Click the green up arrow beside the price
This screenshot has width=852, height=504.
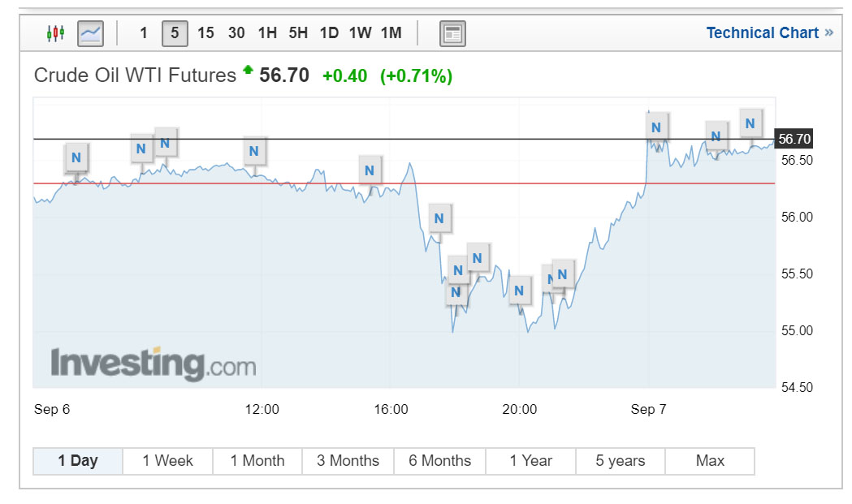tap(248, 70)
